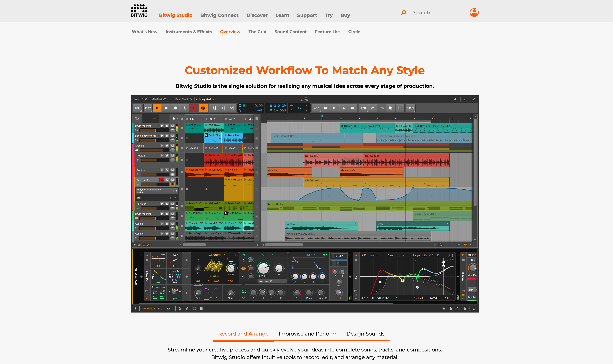The width and height of the screenshot is (613, 364).
Task: Click the Undo arrow in the toolbar
Action: coord(373,108)
